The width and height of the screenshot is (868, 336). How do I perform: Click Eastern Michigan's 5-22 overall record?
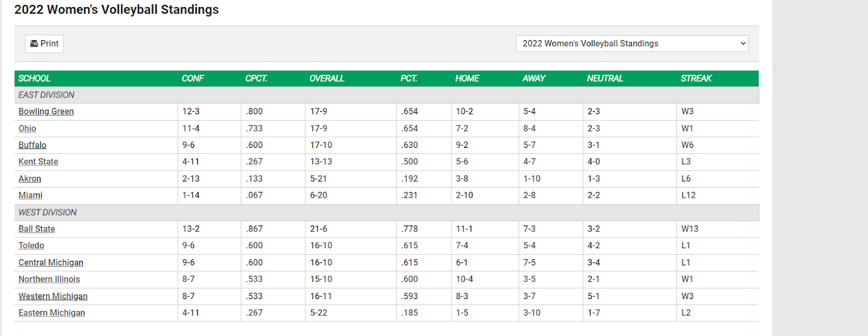318,313
